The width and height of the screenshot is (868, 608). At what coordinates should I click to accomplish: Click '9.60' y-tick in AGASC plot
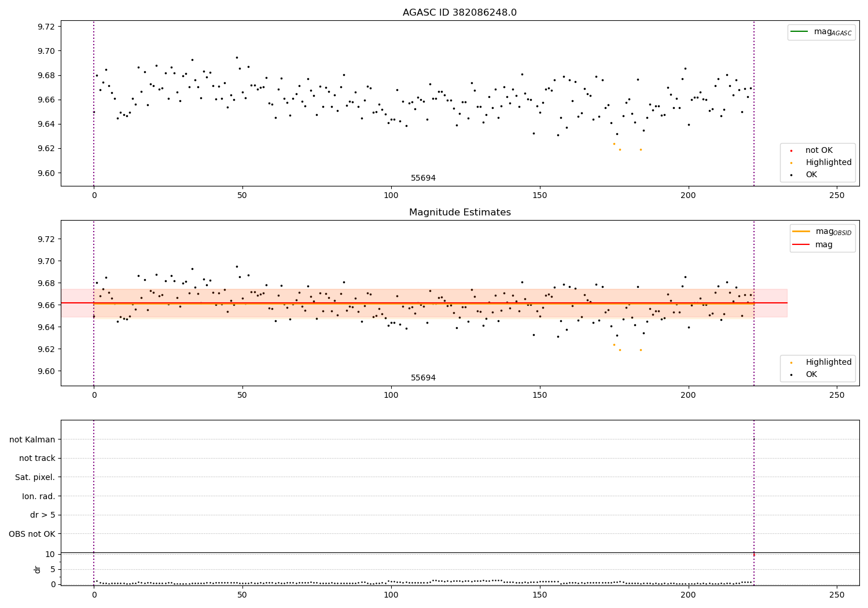[46, 173]
